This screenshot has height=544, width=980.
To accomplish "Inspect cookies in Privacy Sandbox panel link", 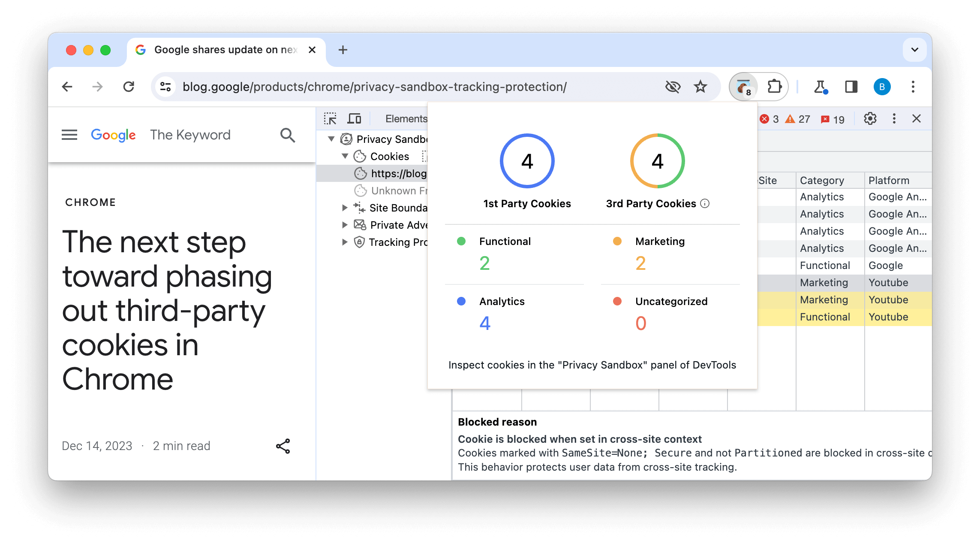I will (592, 364).
